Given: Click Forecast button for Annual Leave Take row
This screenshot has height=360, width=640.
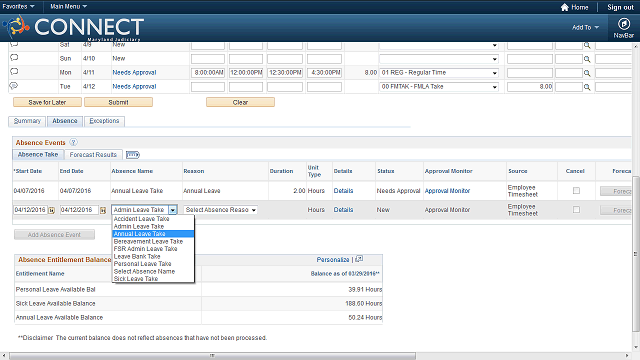Looking at the screenshot, I should pos(616,191).
